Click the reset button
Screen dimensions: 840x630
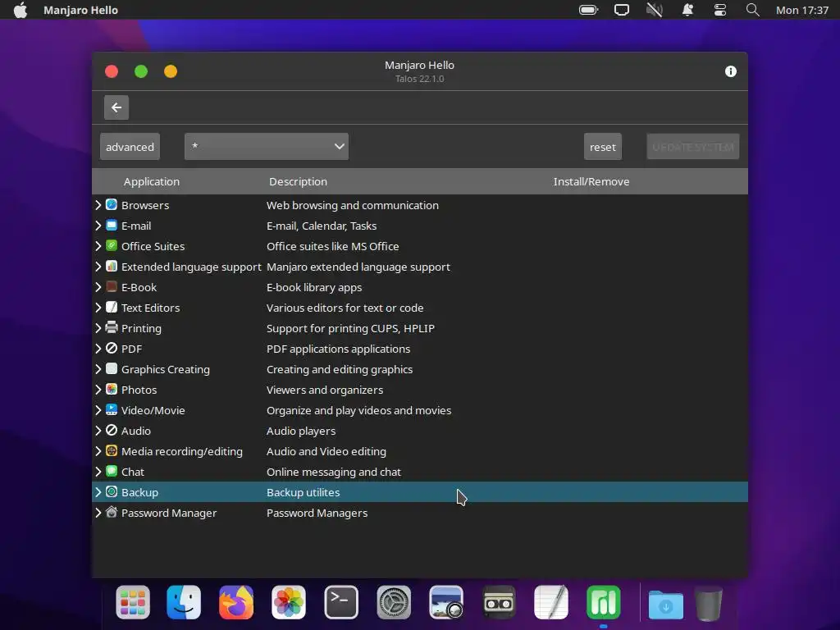point(603,146)
